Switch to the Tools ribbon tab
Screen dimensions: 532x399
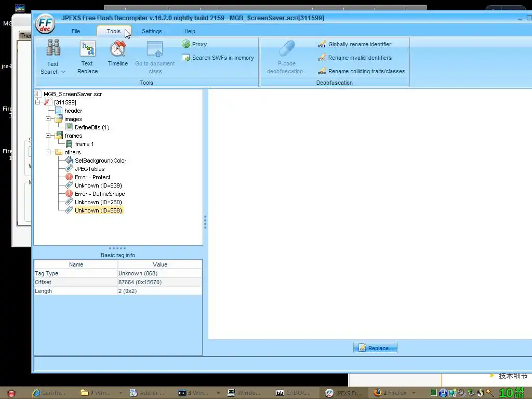point(114,31)
